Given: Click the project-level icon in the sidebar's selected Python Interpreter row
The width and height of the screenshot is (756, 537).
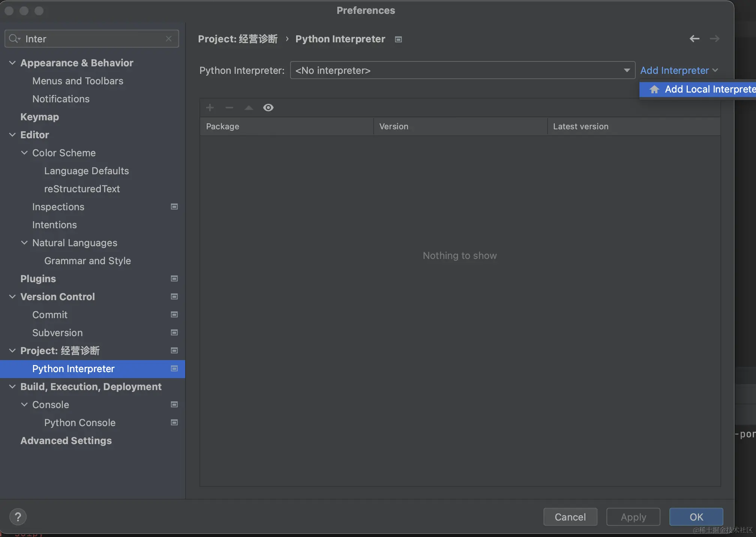Looking at the screenshot, I should click(x=174, y=368).
